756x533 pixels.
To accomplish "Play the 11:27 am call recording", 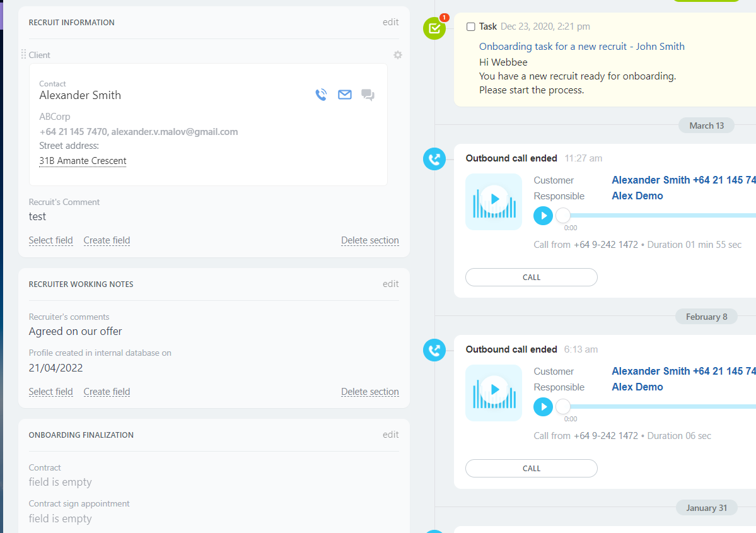I will click(543, 216).
